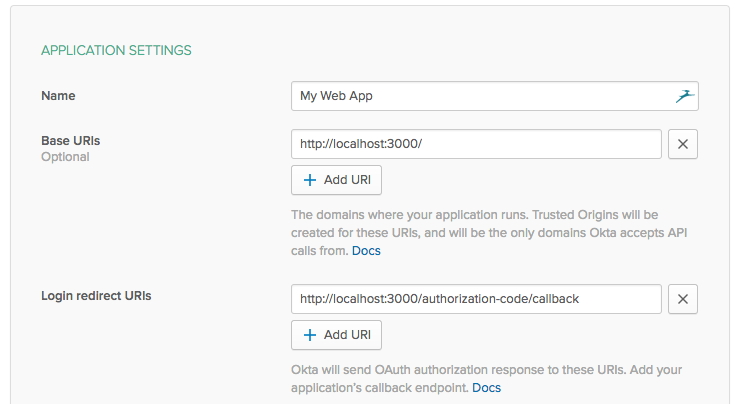Image resolution: width=747 pixels, height=404 pixels.
Task: Click the plus icon under Login redirect URIs
Action: click(310, 335)
